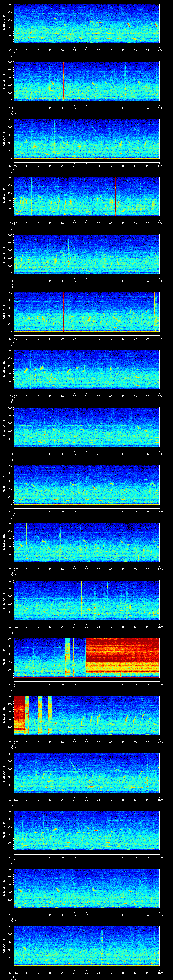
Task: Click the 23:09:00 start time label
Action: point(14,511)
